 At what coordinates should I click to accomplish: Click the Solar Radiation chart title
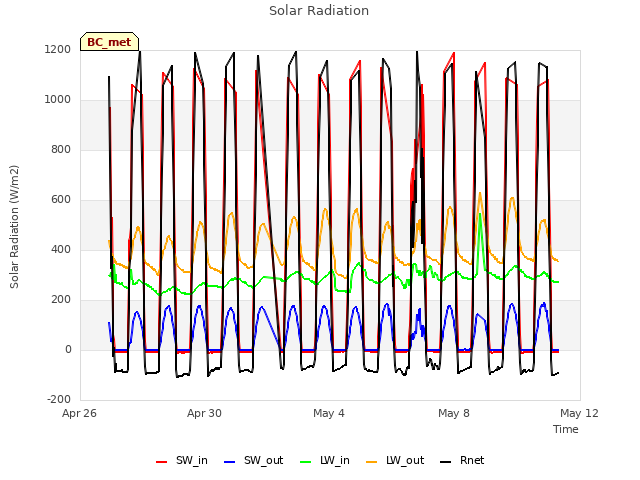click(319, 11)
